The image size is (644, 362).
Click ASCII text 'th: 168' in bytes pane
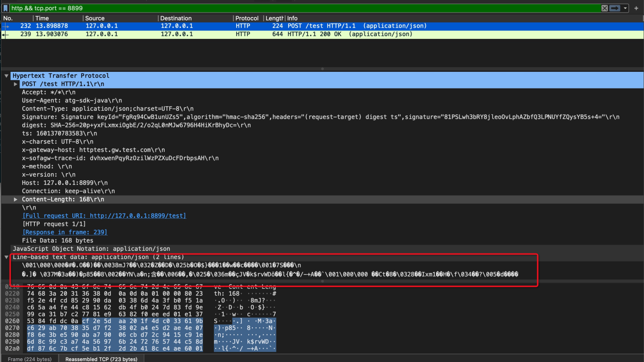[x=227, y=293]
